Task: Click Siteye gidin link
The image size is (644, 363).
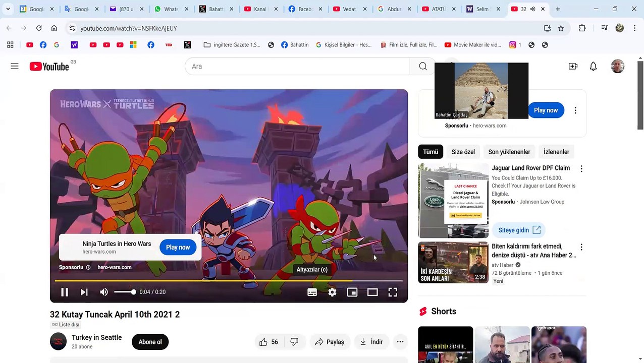Action: (519, 230)
